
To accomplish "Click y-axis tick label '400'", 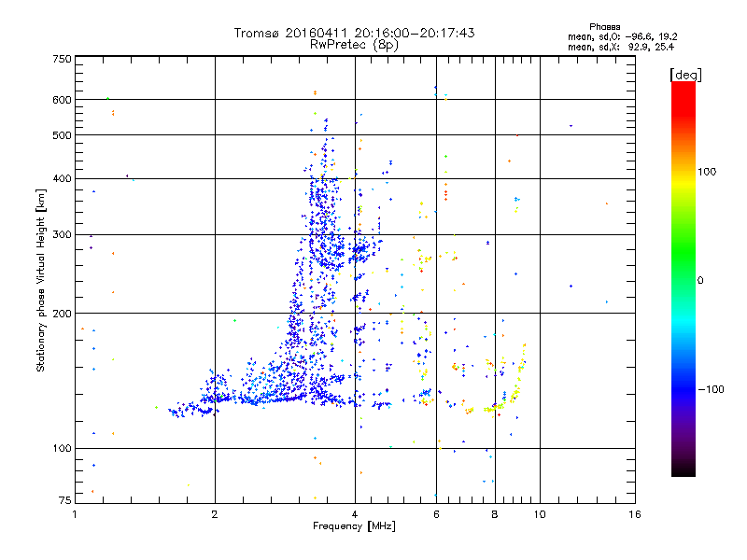I will point(62,179).
